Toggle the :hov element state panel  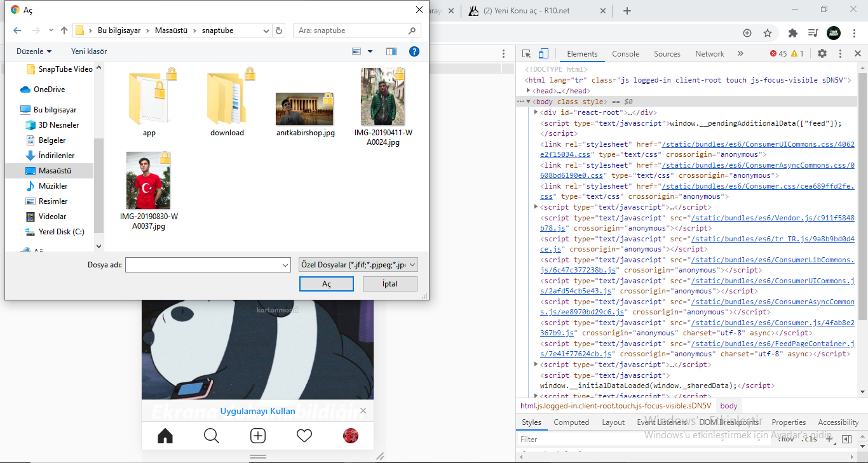coord(786,439)
